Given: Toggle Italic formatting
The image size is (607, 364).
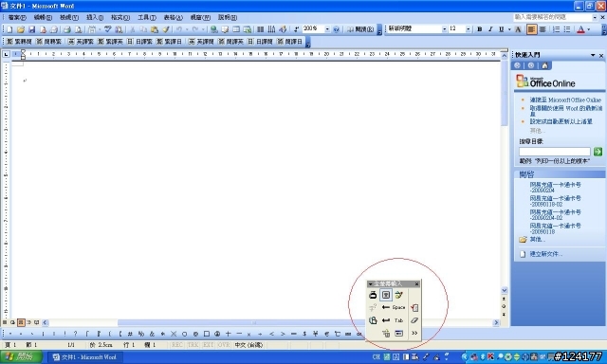Looking at the screenshot, I should pos(490,29).
